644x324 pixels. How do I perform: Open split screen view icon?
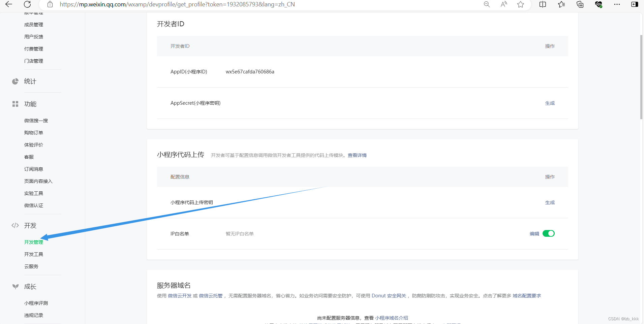543,4
